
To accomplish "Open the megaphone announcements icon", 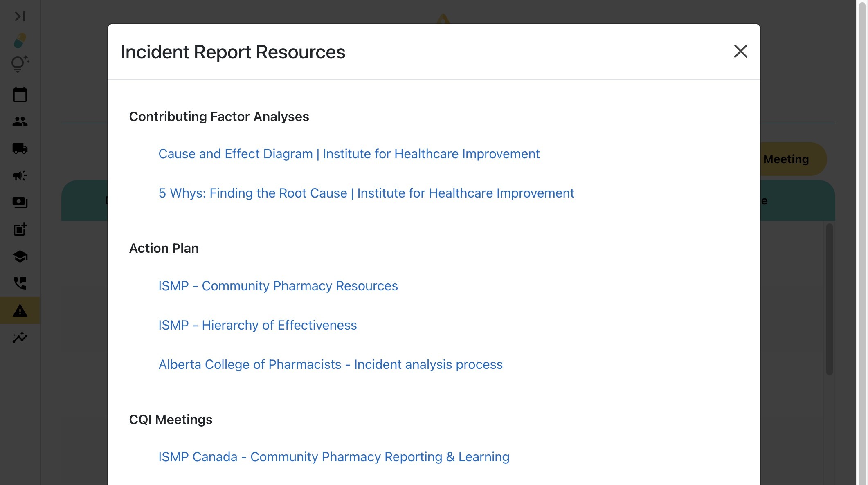I will pyautogui.click(x=20, y=175).
